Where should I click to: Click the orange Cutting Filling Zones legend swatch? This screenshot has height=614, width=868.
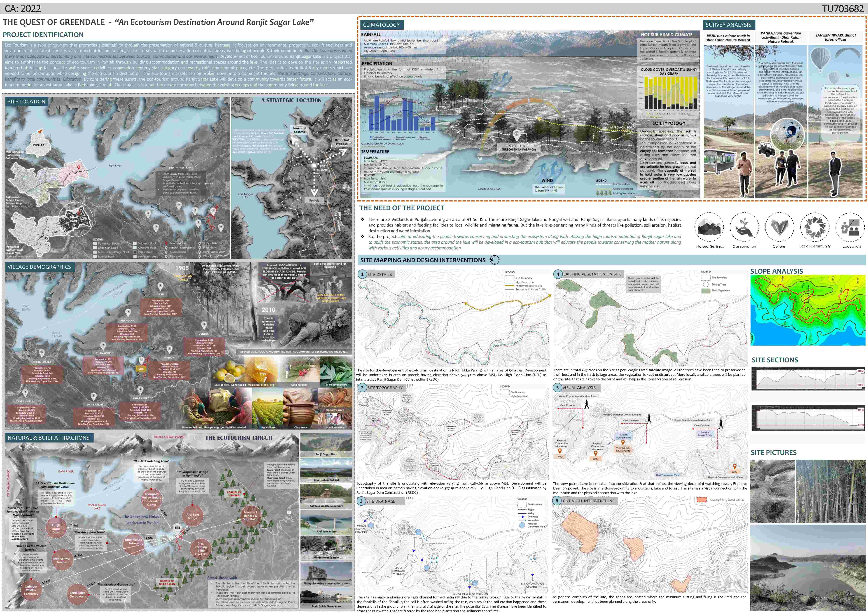[x=702, y=500]
